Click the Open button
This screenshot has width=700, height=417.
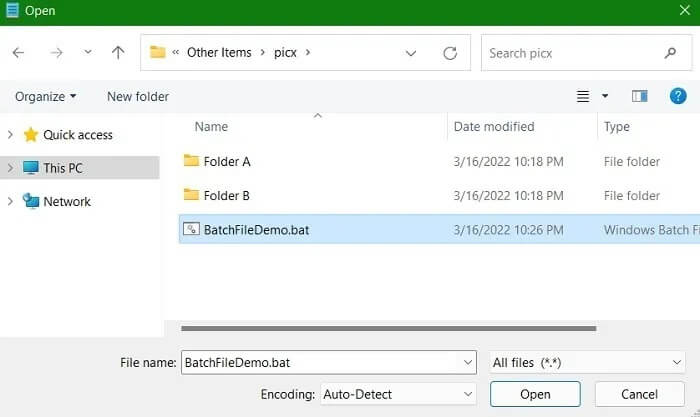coord(535,394)
